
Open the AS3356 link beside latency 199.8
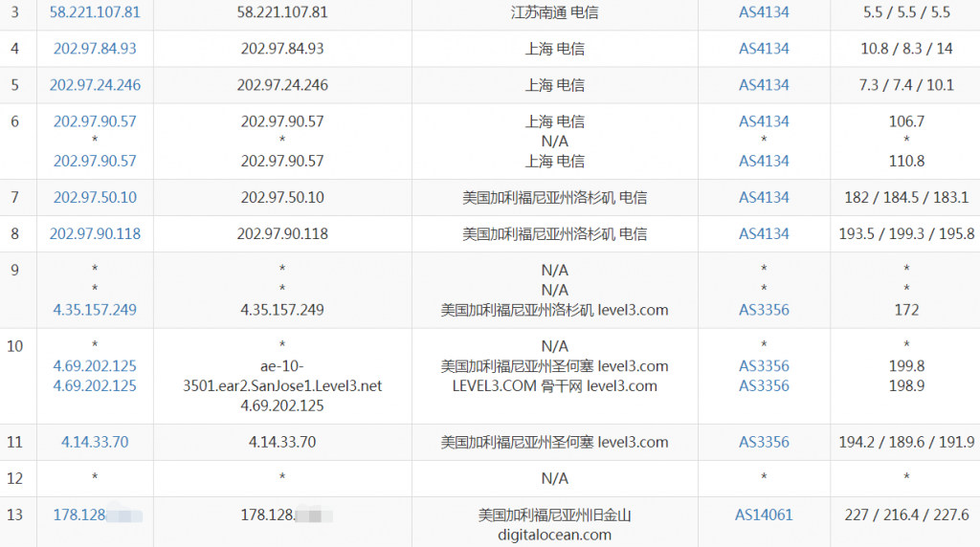coord(764,366)
